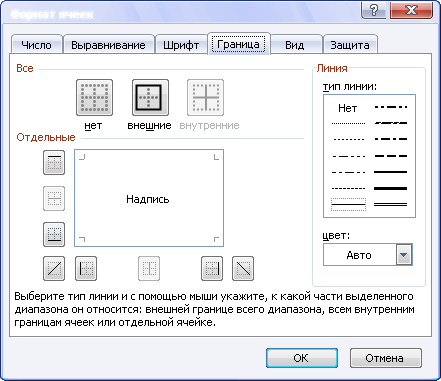Switch to the 'Защита' tab

[350, 45]
